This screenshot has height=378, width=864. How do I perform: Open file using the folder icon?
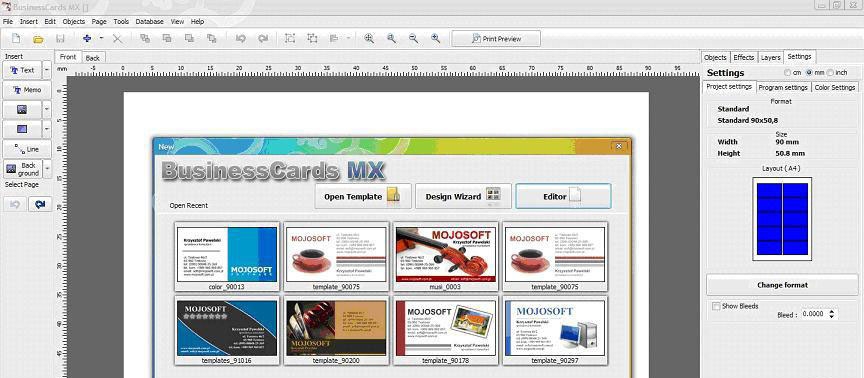(38, 39)
